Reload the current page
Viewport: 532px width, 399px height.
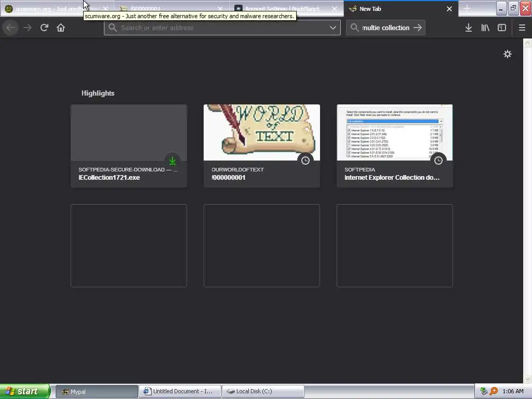[44, 28]
